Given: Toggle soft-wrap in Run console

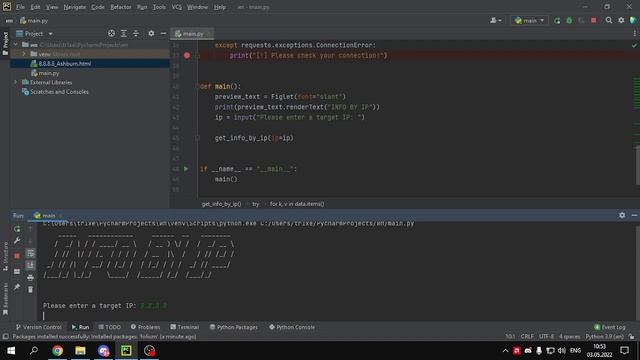Looking at the screenshot, I should pyautogui.click(x=30, y=253).
